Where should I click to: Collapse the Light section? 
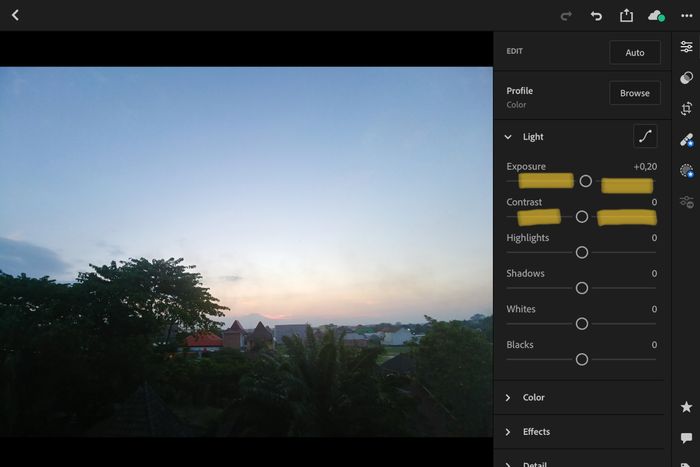click(x=508, y=137)
